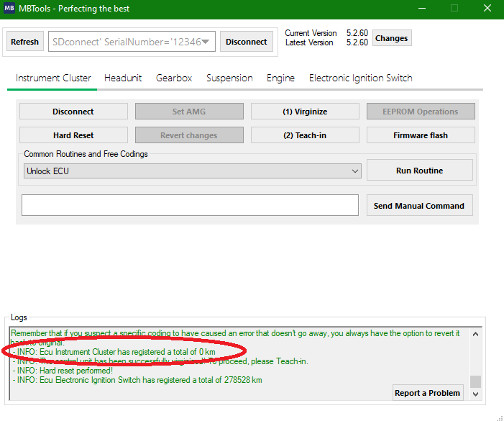The image size is (504, 421).
Task: Click the manual command text field
Action: click(x=190, y=205)
